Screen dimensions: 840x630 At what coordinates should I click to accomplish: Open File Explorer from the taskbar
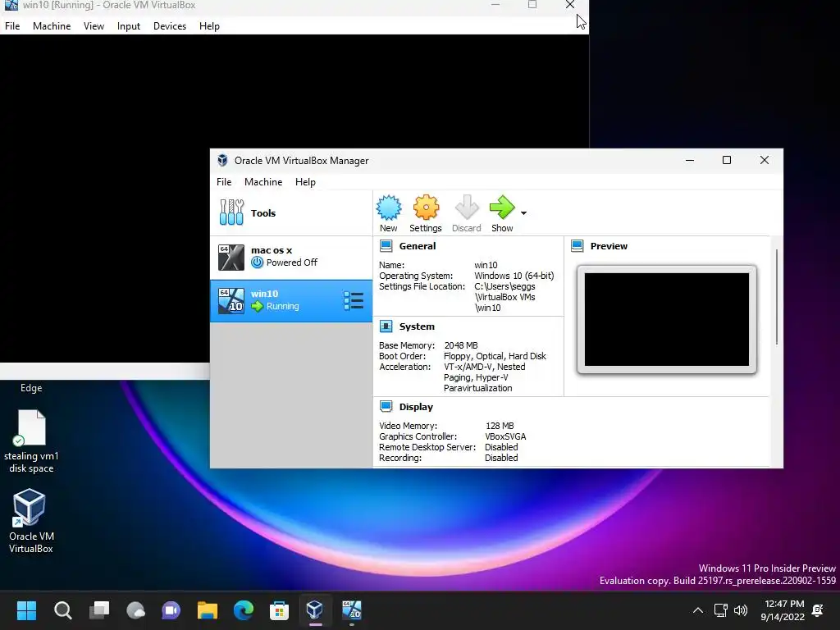pyautogui.click(x=208, y=610)
